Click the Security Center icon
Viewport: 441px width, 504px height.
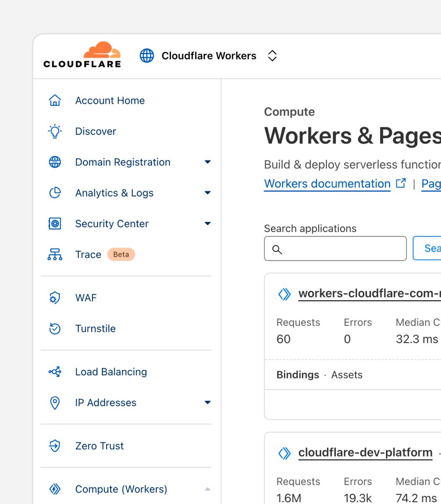[x=55, y=223]
